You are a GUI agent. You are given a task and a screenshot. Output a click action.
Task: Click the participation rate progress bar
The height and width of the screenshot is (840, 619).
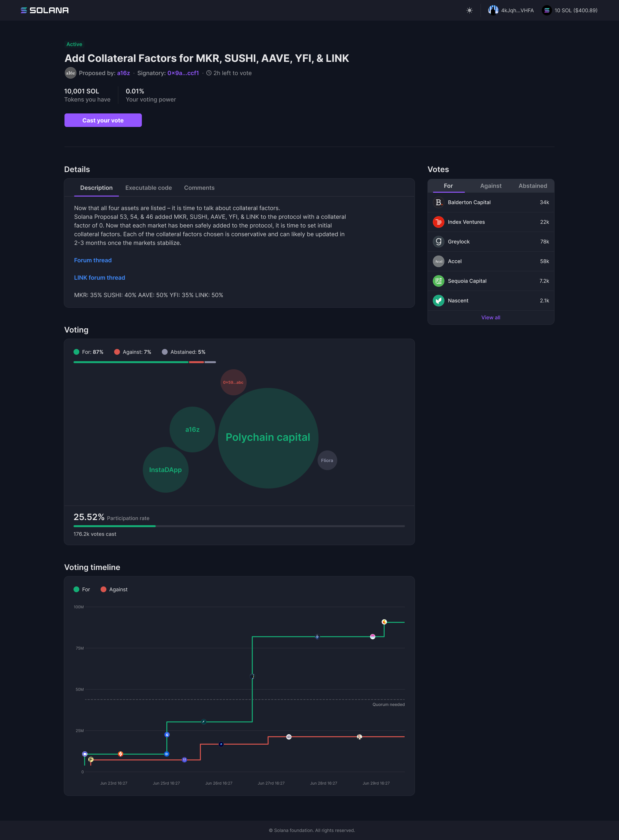click(x=239, y=526)
